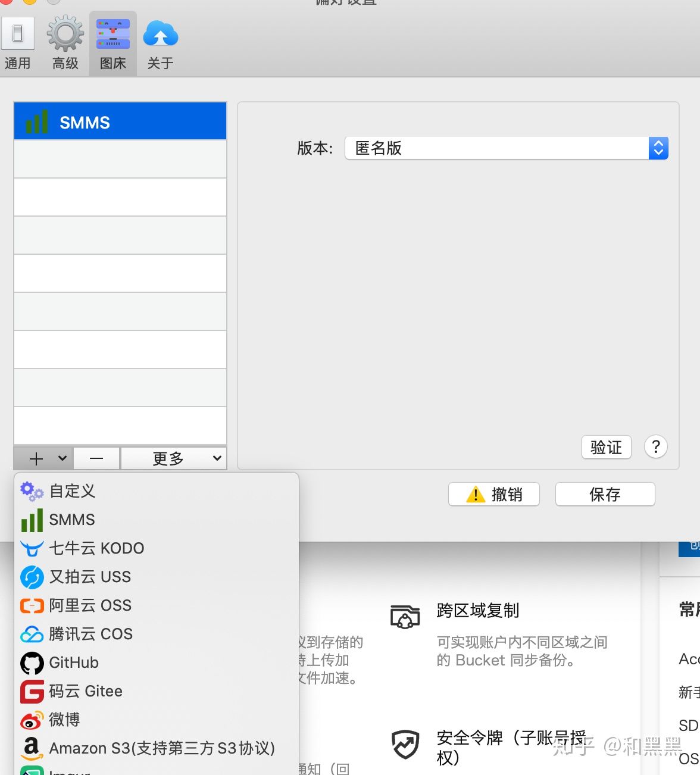Pick 七牛云 KODO from the list
Image resolution: width=700 pixels, height=775 pixels.
point(96,548)
